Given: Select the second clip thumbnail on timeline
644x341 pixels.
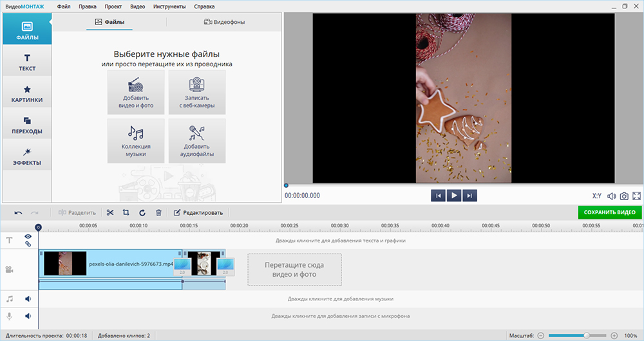Looking at the screenshot, I should pos(204,263).
